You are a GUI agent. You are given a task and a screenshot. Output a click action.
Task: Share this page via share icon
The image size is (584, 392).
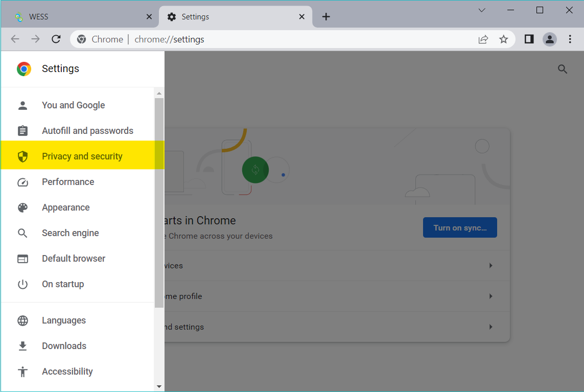point(483,39)
